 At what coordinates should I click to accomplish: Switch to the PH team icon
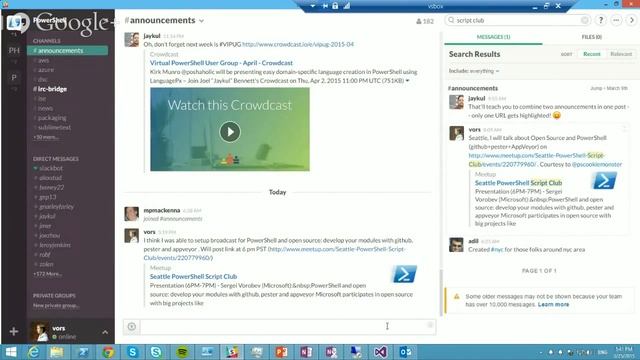tap(14, 50)
